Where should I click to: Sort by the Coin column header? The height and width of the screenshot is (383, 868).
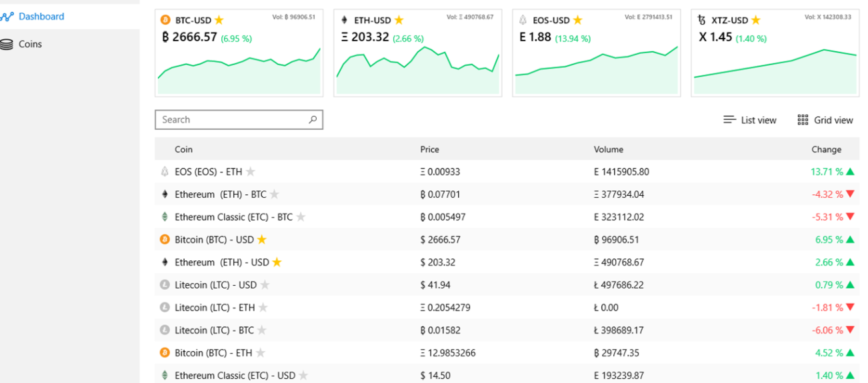183,149
